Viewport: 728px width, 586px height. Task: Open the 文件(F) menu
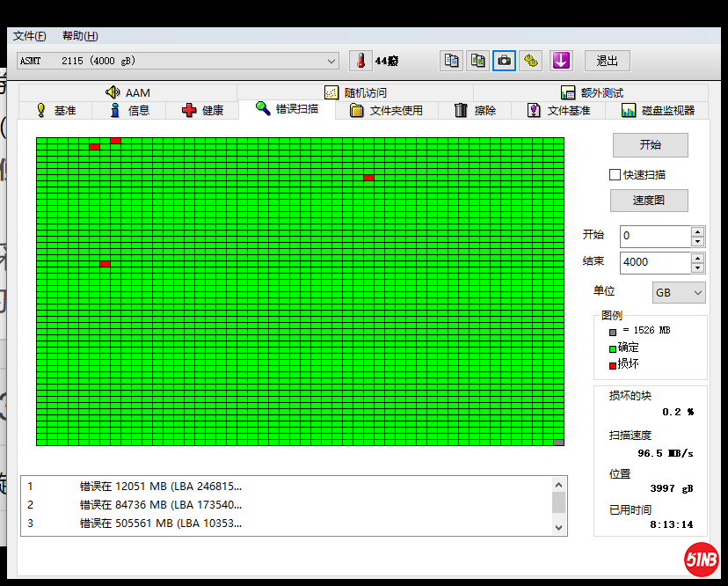click(30, 36)
